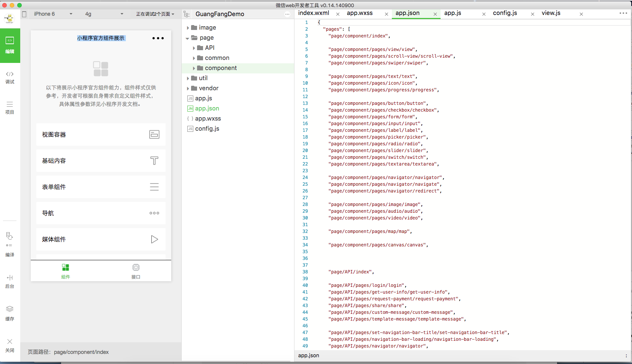Open the 视图容器 list item
The image size is (632, 364).
101,134
